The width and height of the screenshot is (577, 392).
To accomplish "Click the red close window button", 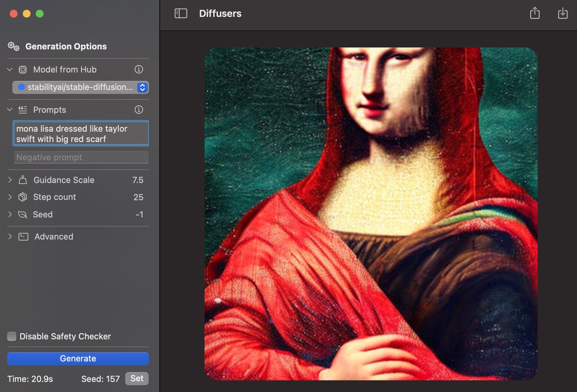I will (x=13, y=14).
